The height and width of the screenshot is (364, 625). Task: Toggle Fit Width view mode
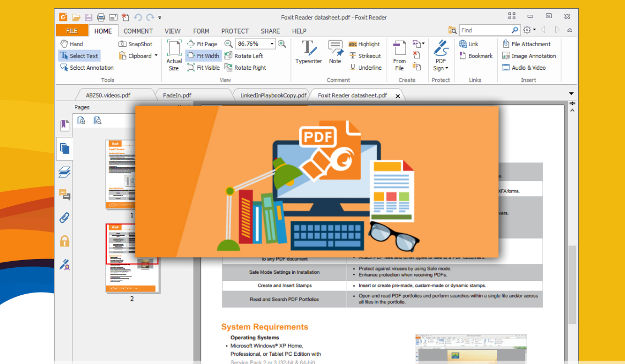203,56
